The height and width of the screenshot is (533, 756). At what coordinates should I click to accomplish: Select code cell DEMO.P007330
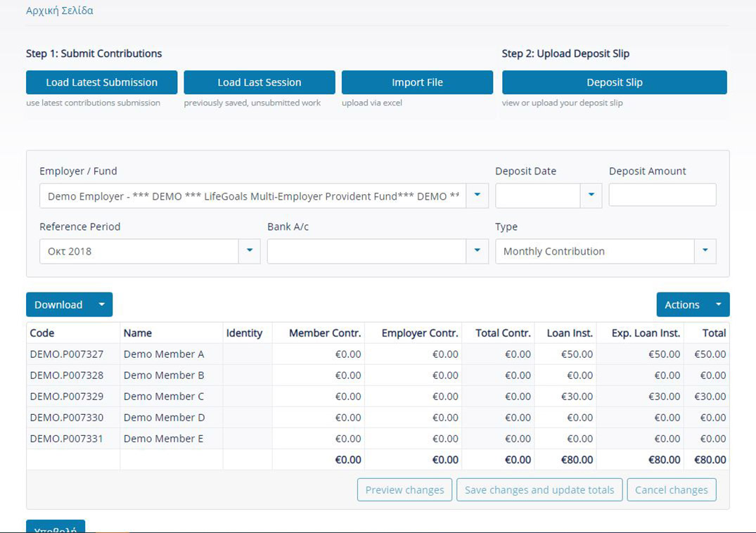pos(73,418)
